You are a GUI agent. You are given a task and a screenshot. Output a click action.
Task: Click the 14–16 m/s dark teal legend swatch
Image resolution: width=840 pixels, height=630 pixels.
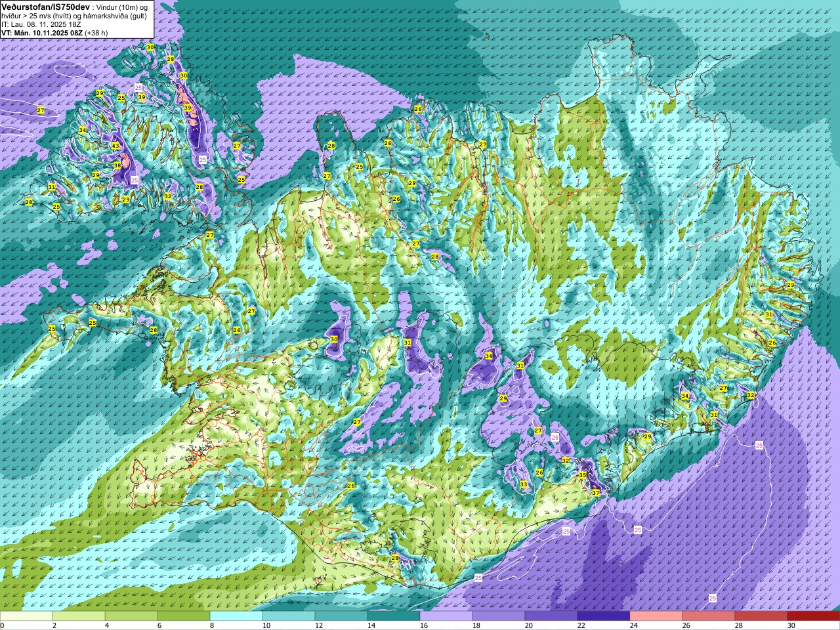[x=394, y=616]
